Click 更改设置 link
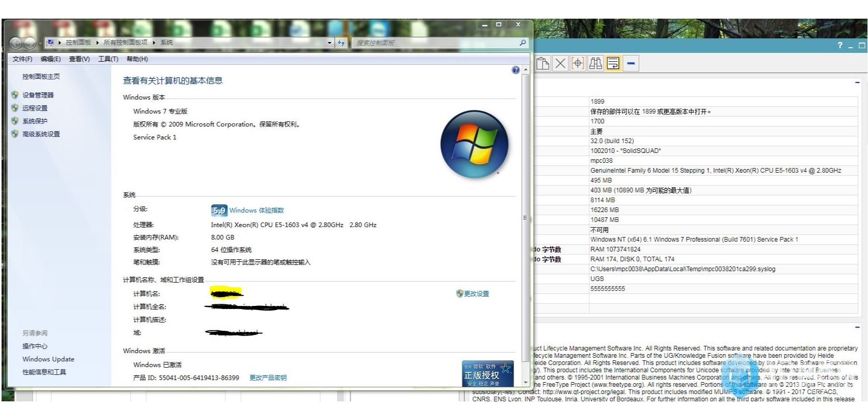Screen dimensions: 868x406 pos(476,293)
